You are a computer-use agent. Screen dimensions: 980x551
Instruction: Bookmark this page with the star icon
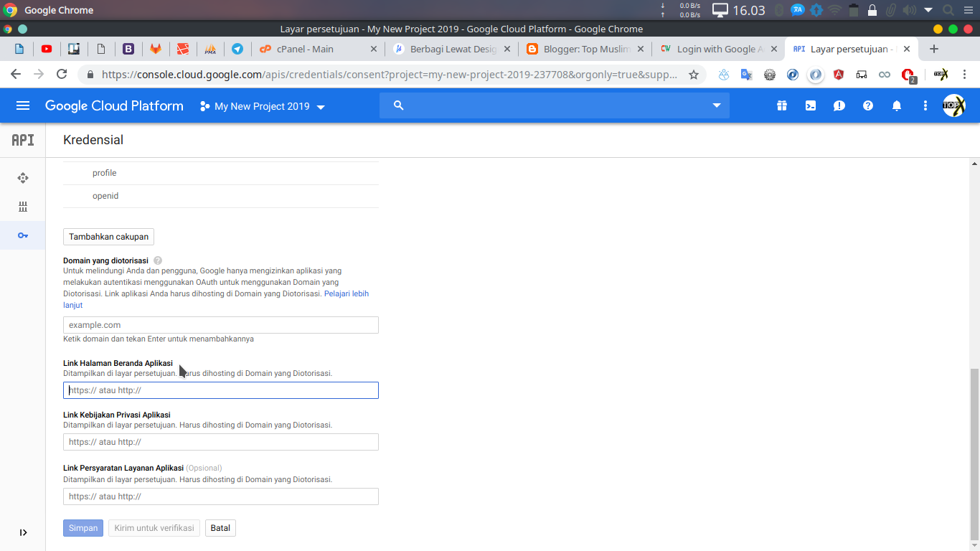click(693, 75)
